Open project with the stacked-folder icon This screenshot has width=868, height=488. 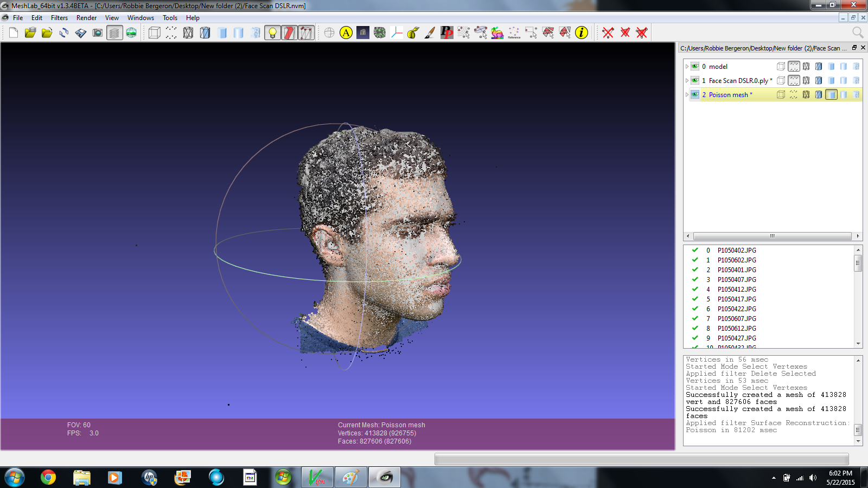[30, 33]
